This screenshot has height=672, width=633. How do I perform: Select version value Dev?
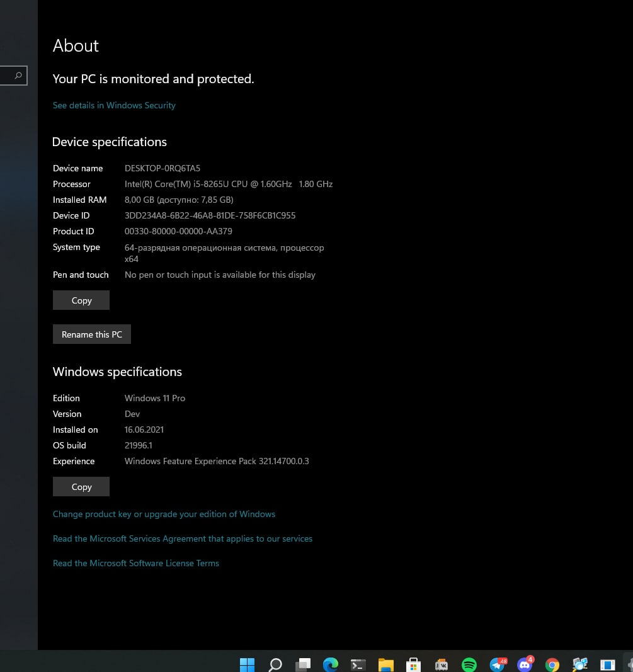click(132, 414)
